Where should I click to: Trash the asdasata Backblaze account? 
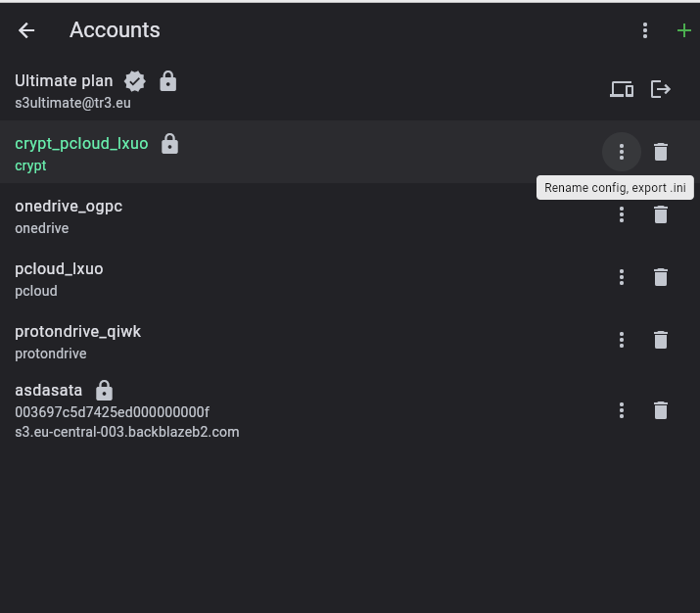661,410
